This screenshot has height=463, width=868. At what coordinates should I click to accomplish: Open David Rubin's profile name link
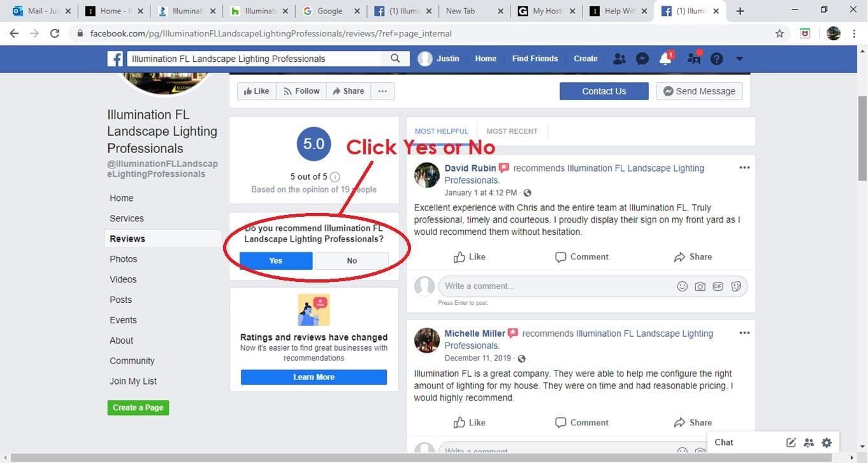(470, 168)
